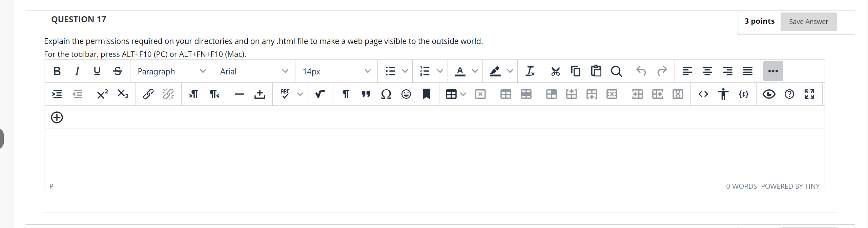Copy selection using the copy icon
The width and height of the screenshot is (868, 228).
pyautogui.click(x=576, y=71)
